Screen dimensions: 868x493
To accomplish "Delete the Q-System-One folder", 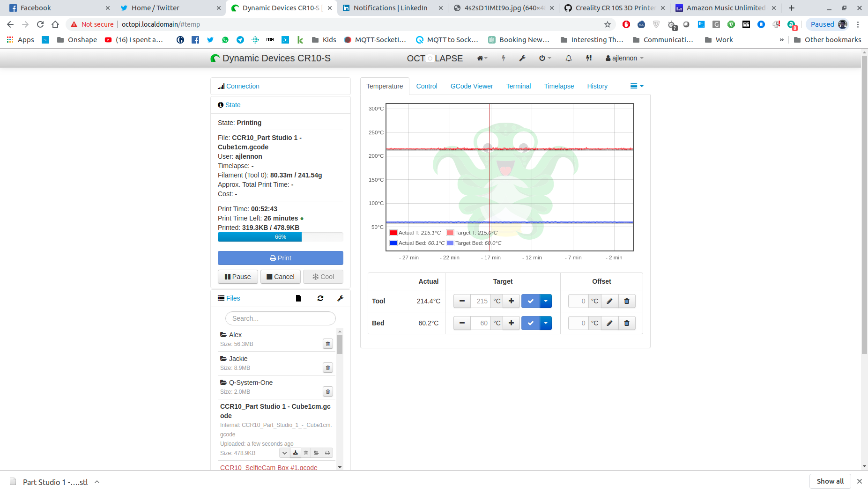I will click(328, 391).
